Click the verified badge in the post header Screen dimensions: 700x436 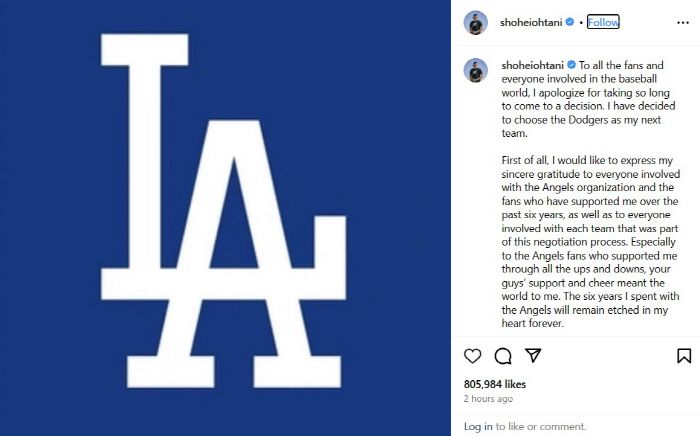pos(570,22)
